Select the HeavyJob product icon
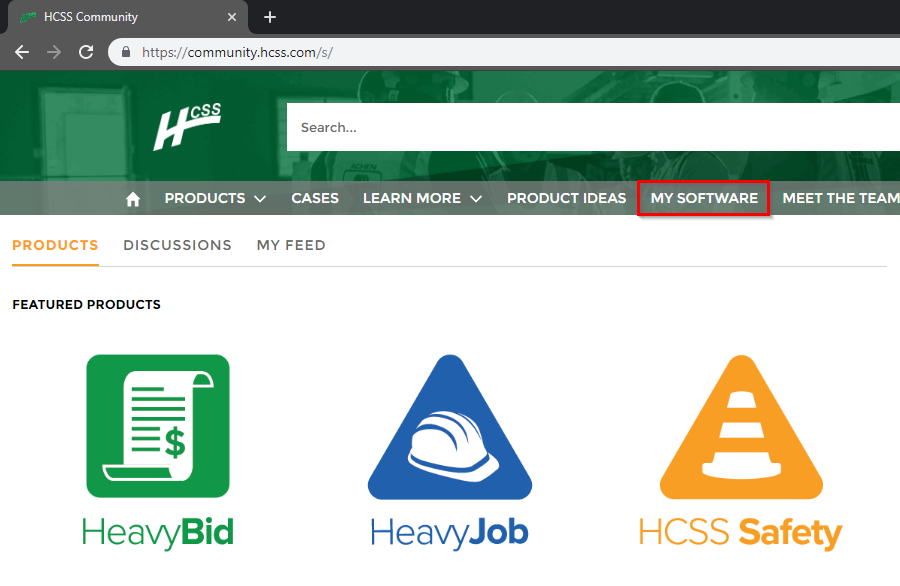This screenshot has width=900, height=586. click(449, 426)
